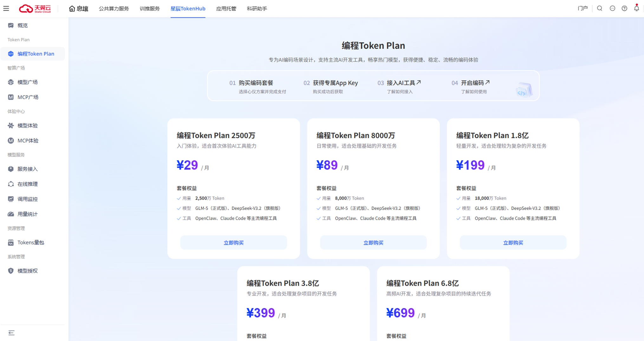Select Tokens量包 in the sidebar
Image resolution: width=644 pixels, height=341 pixels.
[x=31, y=243]
